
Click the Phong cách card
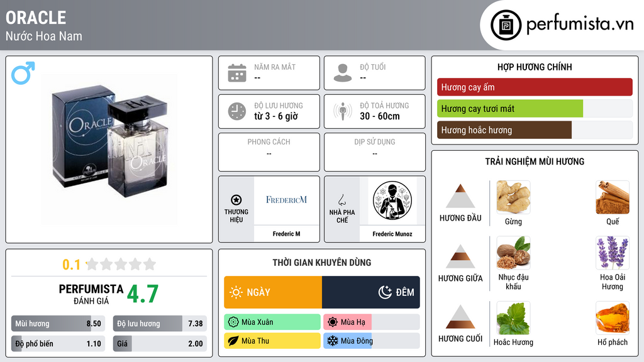tap(269, 152)
